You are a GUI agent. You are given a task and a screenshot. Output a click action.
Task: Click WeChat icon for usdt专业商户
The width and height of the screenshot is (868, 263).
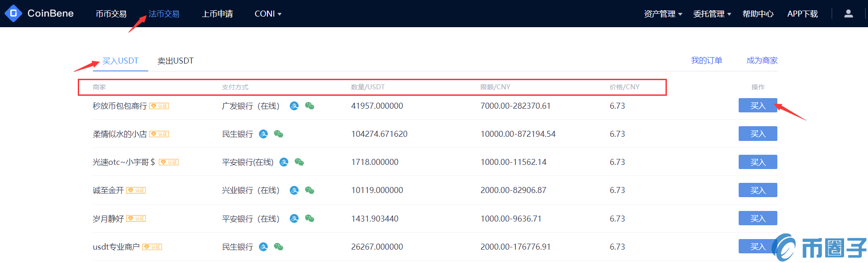click(x=278, y=247)
